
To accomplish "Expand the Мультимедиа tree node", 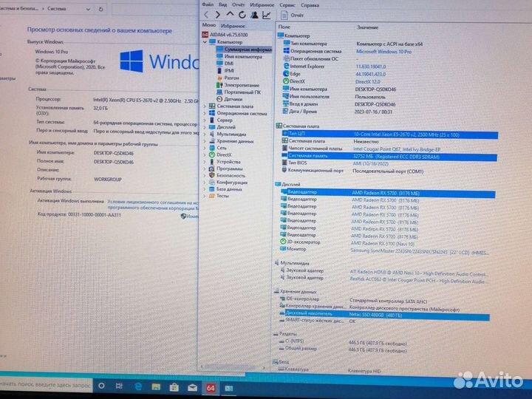I will click(205, 134).
